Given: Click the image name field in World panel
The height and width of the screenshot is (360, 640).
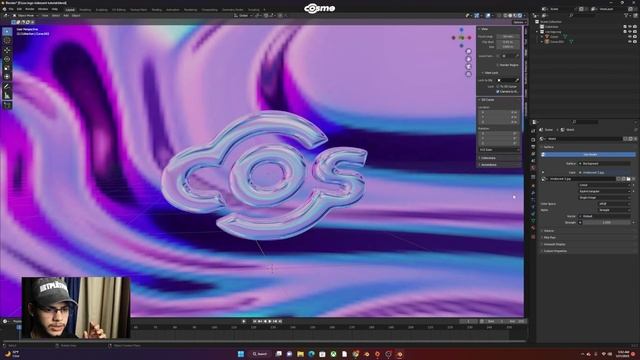Looking at the screenshot, I should tap(582, 179).
